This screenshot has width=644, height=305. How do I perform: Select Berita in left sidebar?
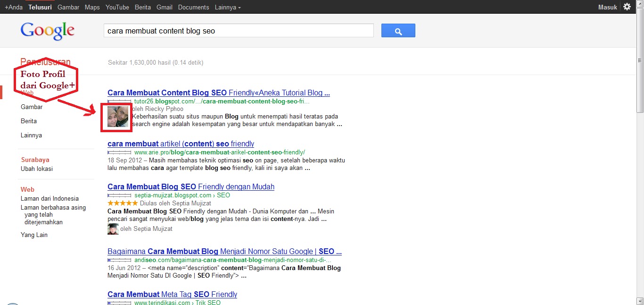(x=29, y=121)
